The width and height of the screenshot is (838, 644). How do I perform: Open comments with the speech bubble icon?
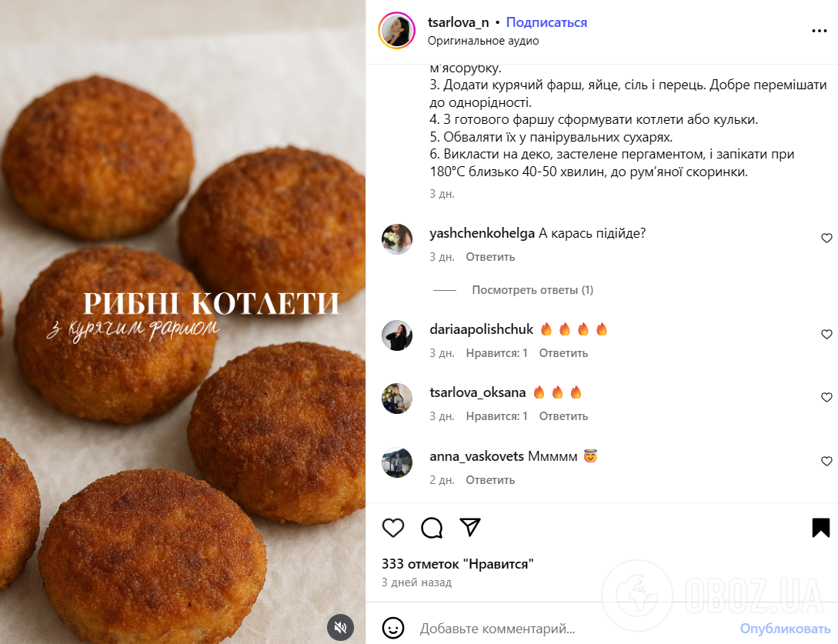point(431,528)
